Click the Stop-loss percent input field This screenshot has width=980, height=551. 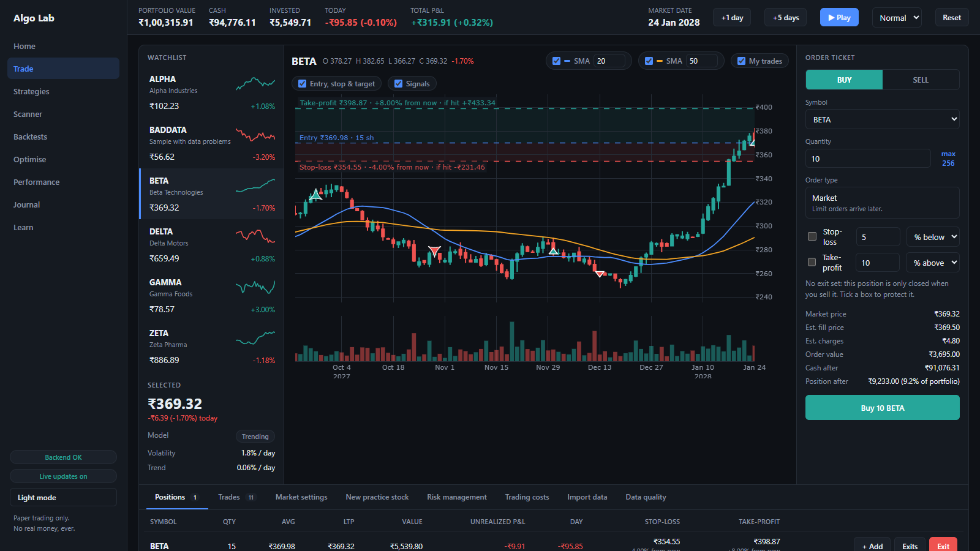(877, 237)
